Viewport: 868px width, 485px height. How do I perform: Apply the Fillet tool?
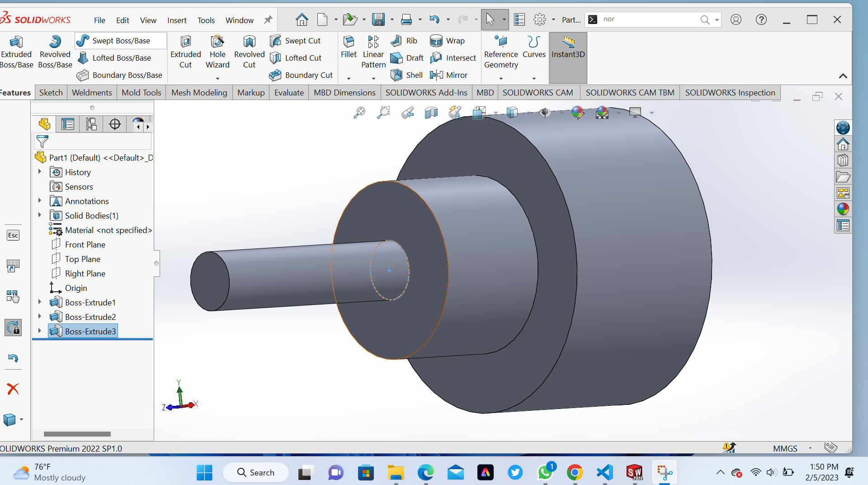click(349, 47)
